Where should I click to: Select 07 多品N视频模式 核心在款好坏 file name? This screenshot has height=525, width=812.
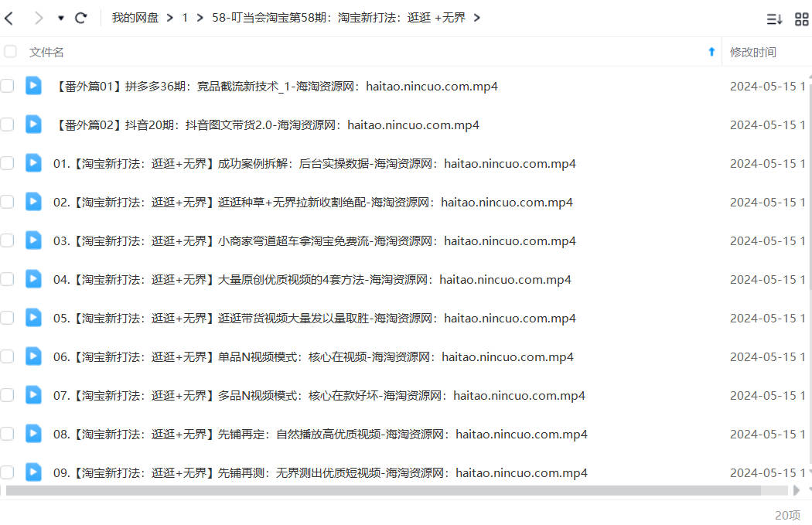319,396
